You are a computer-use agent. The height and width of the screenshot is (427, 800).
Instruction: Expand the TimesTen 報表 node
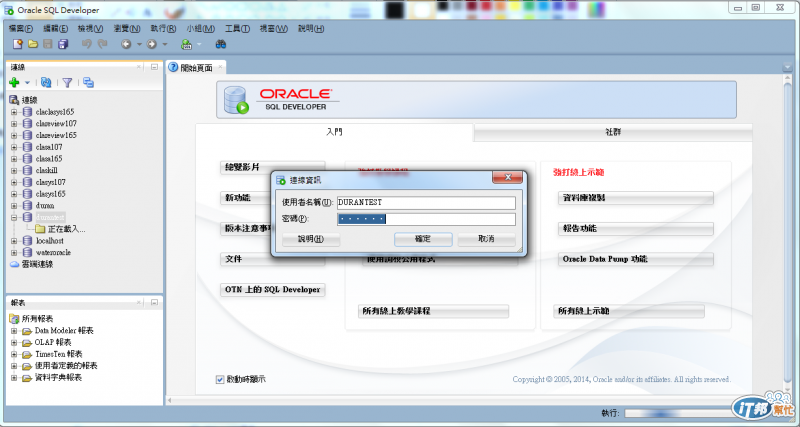14,354
